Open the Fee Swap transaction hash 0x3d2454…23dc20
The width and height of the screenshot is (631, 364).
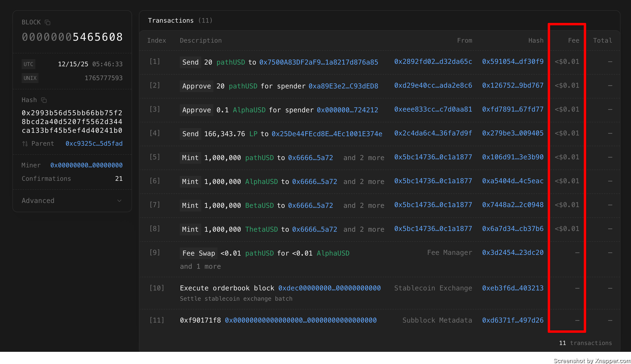[513, 252]
